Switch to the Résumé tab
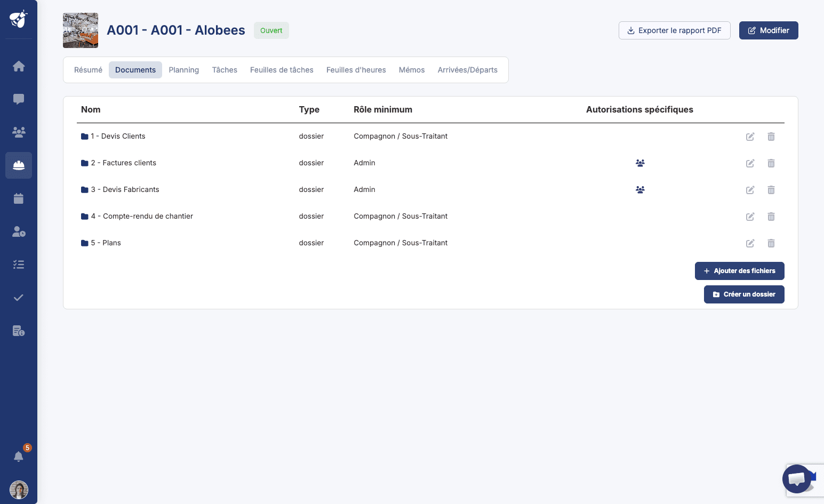824x504 pixels. click(88, 70)
